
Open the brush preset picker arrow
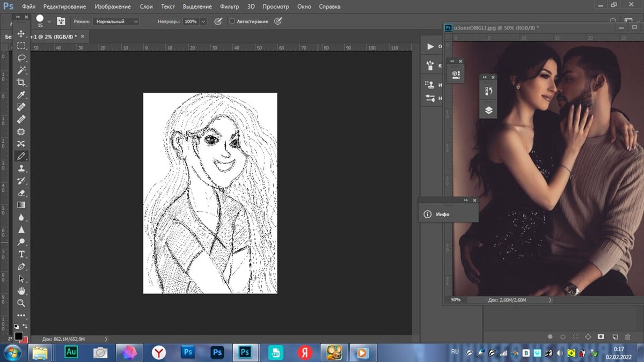click(x=49, y=21)
